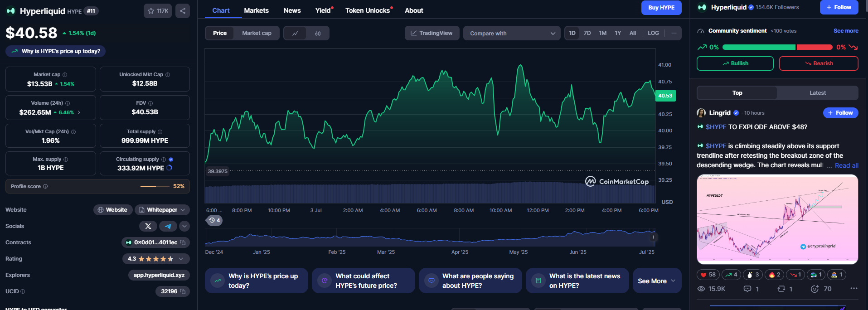Set chart range to 1D
Screen dimensions: 868x310
(x=572, y=33)
